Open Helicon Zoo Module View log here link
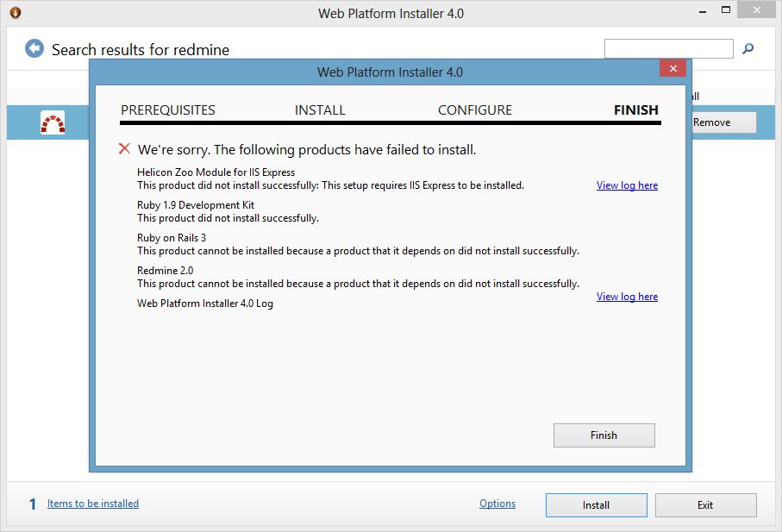Screen dimensions: 782x532 pyautogui.click(x=627, y=185)
